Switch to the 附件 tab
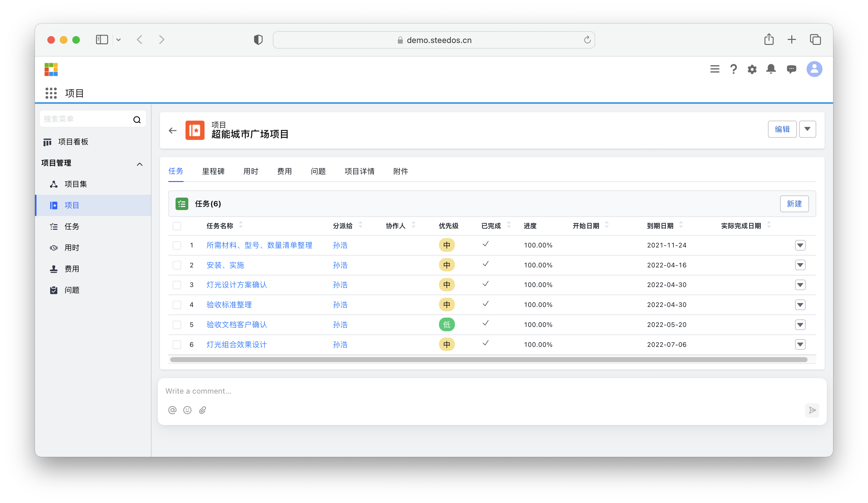The width and height of the screenshot is (868, 503). pyautogui.click(x=401, y=171)
